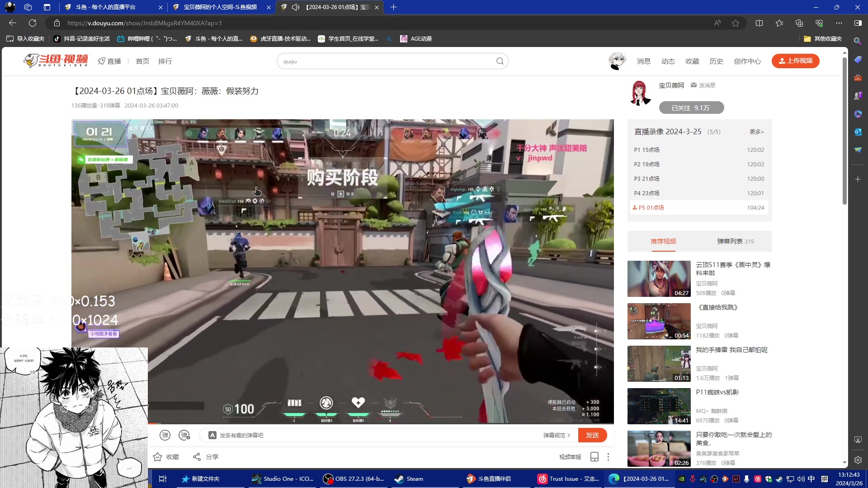Open the browser settings and more menu
This screenshot has width=868, height=488.
coord(839,23)
